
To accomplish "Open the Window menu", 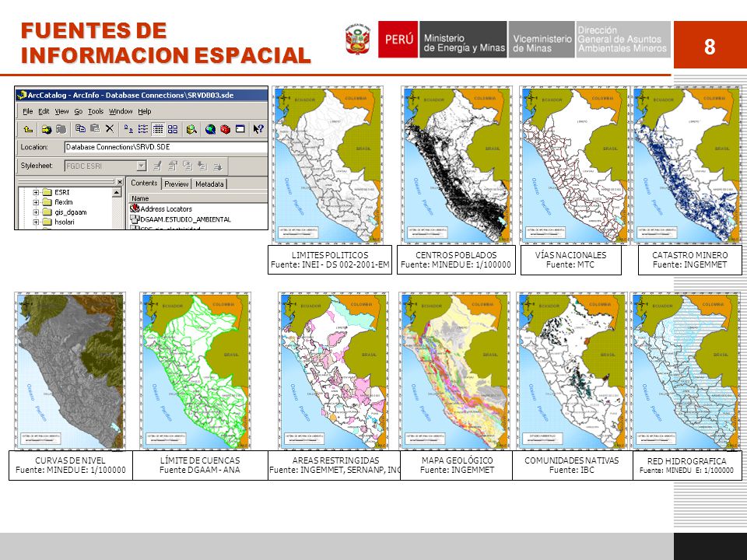I will click(x=121, y=111).
